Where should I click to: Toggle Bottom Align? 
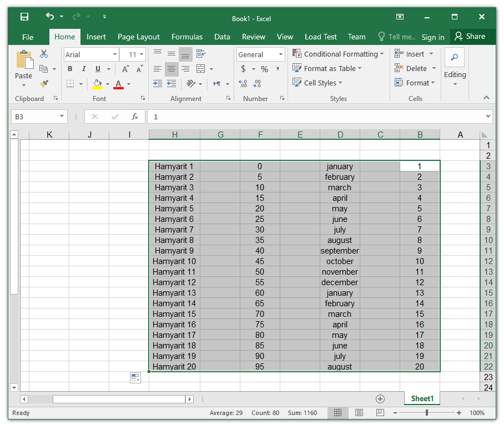pos(185,54)
